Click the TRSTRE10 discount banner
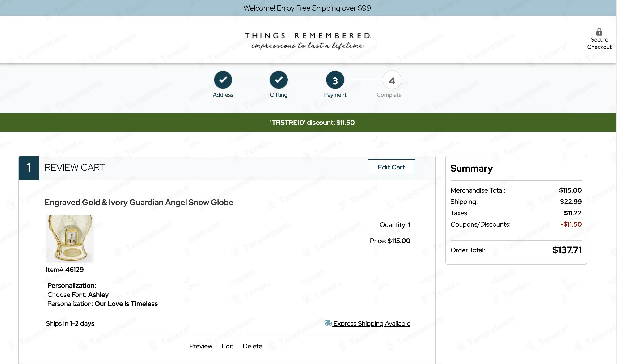Screen dimensions: 617x364 pyautogui.click(x=308, y=123)
